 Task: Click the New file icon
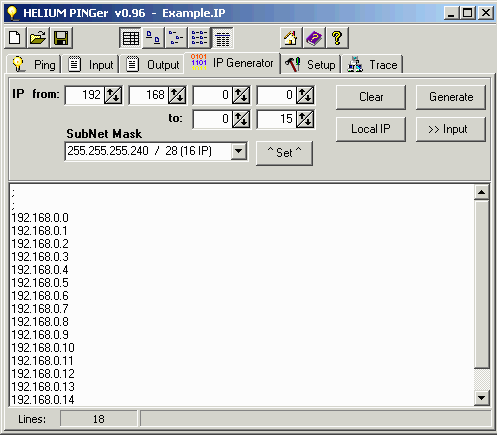[15, 38]
